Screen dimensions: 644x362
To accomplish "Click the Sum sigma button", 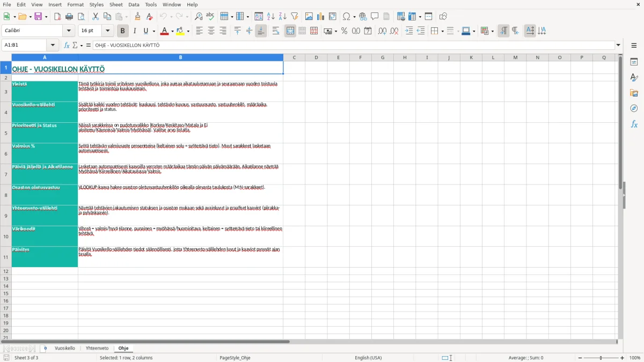I will 75,45.
